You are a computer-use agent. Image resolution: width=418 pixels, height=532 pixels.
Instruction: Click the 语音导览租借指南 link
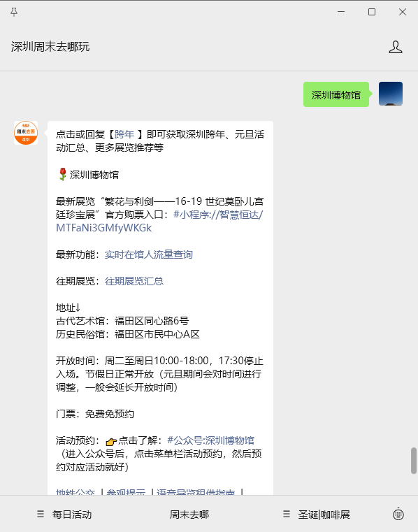[196, 491]
